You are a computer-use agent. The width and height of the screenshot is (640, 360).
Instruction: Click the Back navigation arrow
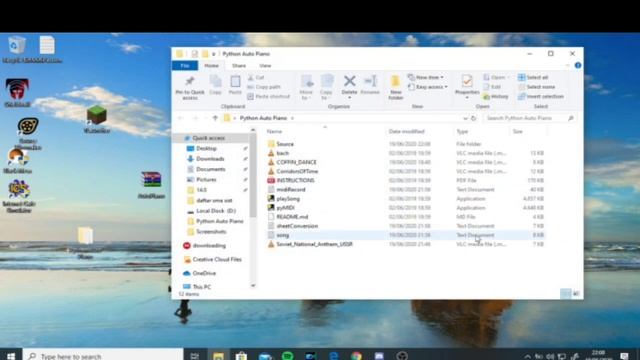point(180,118)
